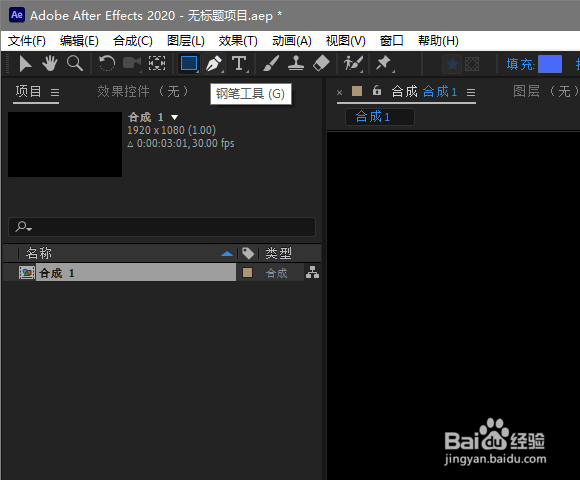580x480 pixels.
Task: Click the 1920 x 1080 (1.00) info text
Action: (171, 130)
